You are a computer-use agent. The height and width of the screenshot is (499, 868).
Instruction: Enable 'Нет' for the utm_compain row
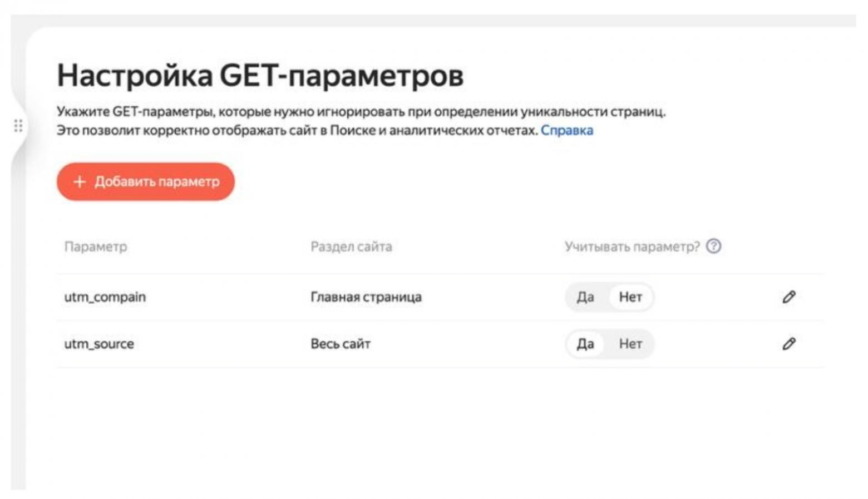tap(629, 297)
